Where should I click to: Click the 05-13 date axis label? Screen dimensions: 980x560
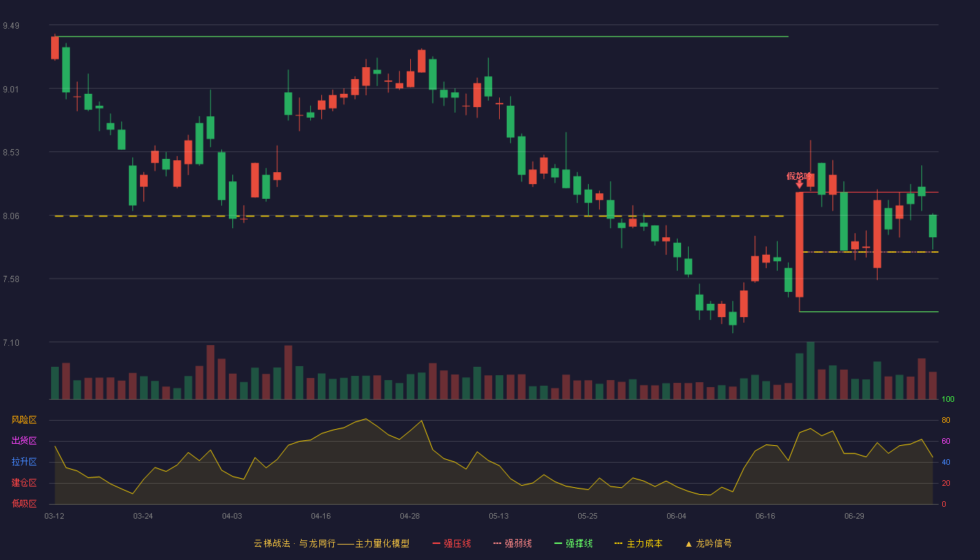498,516
